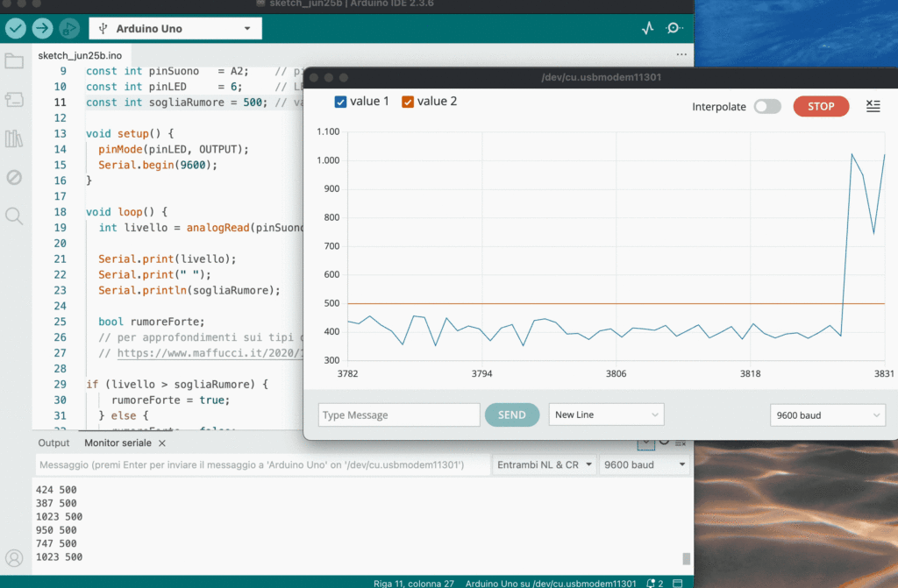Expand the Arduino Uno board selector
This screenshot has width=898, height=588.
pos(175,29)
